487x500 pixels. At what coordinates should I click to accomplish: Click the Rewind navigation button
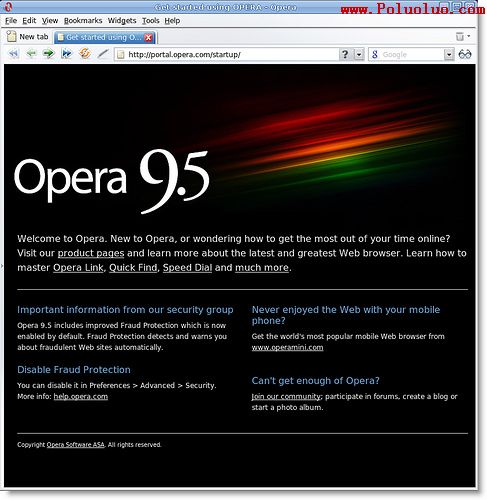click(13, 54)
